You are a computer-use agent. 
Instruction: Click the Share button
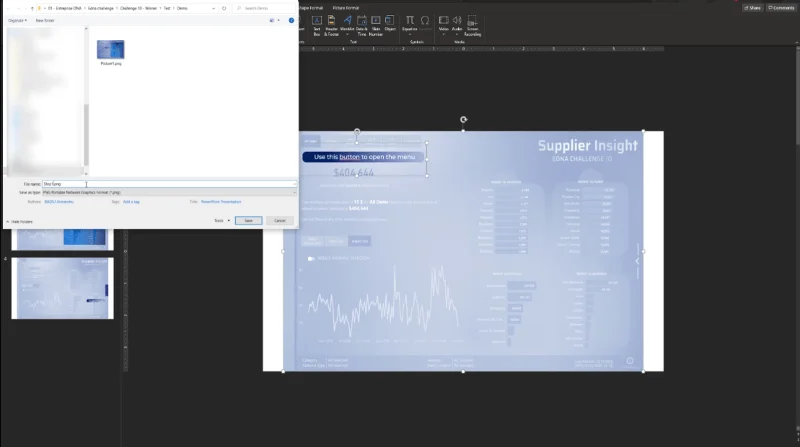point(753,8)
